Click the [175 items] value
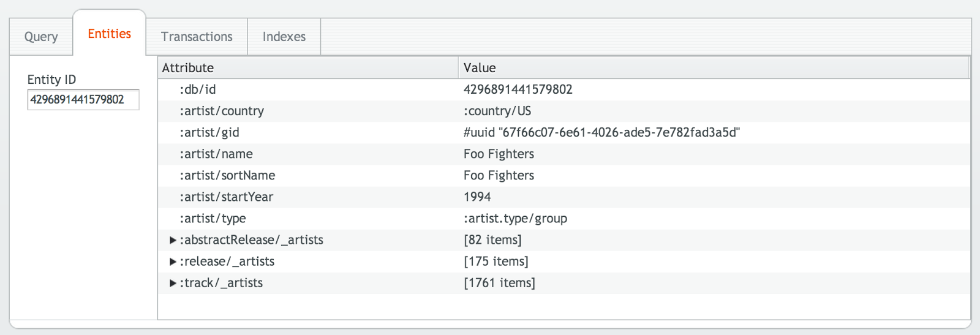This screenshot has width=980, height=335. point(496,262)
